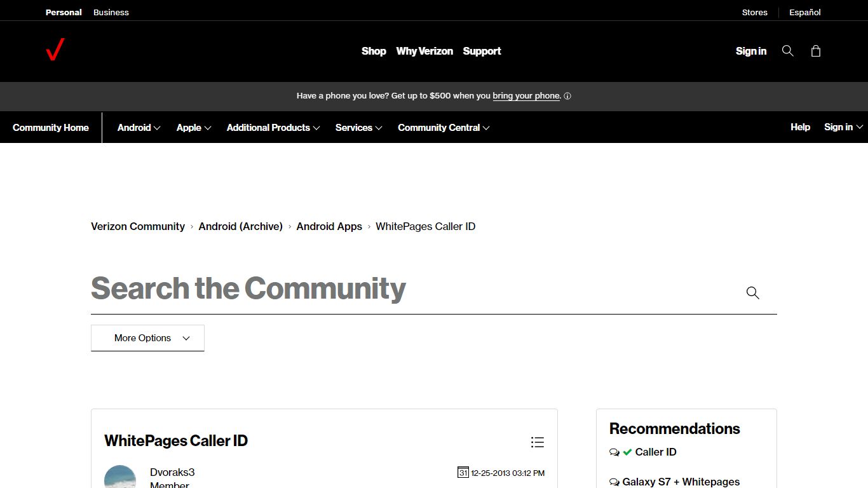Open the Why Verizon menu

point(424,51)
